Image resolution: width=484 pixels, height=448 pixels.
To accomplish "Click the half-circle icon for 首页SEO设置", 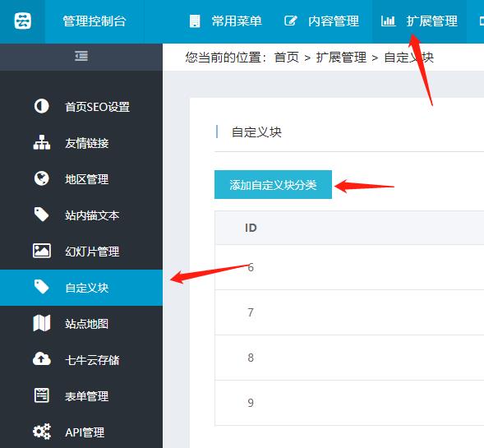I will (42, 106).
